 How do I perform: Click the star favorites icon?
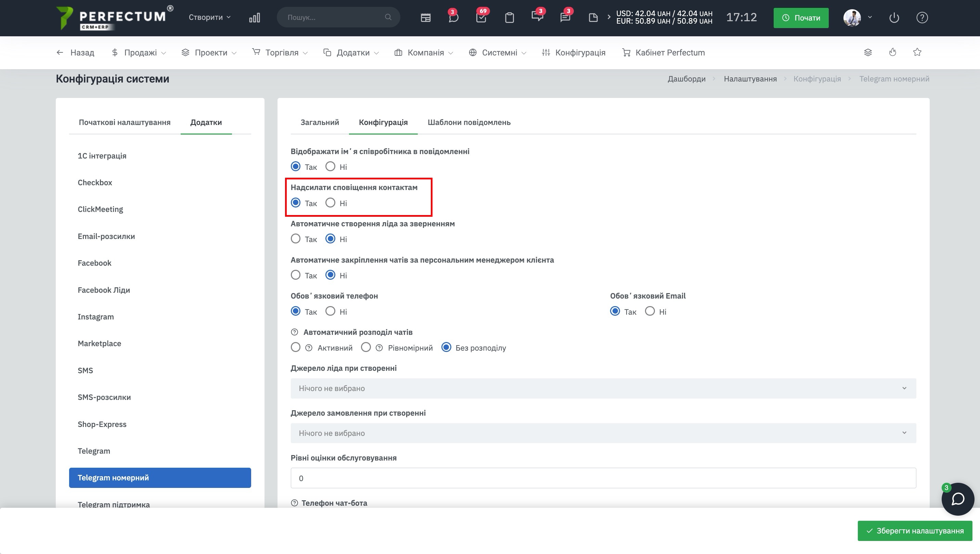(x=917, y=52)
